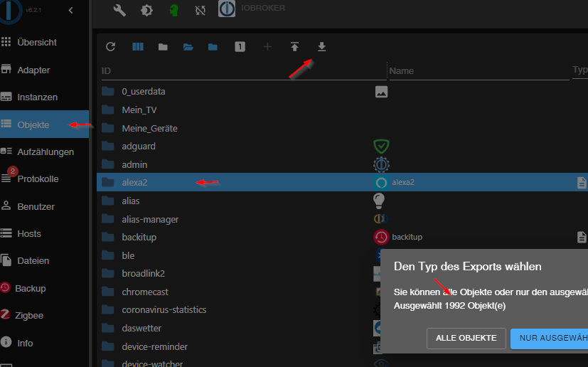Click the add new object plus icon
The height and width of the screenshot is (367, 588).
tap(267, 46)
